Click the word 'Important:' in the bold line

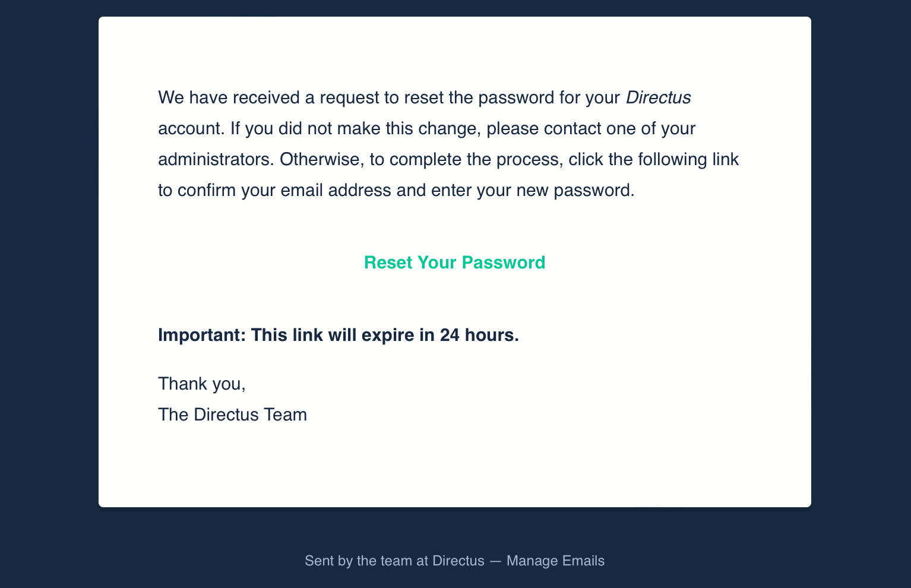click(202, 335)
